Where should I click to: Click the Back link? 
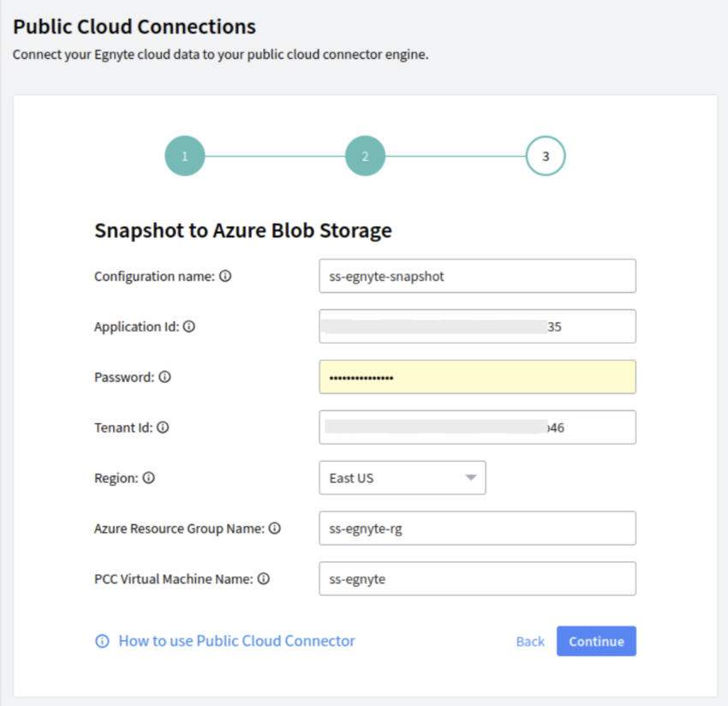click(x=530, y=642)
